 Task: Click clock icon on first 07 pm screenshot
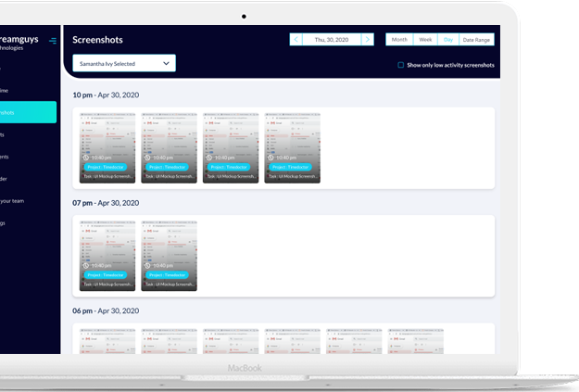tap(86, 265)
